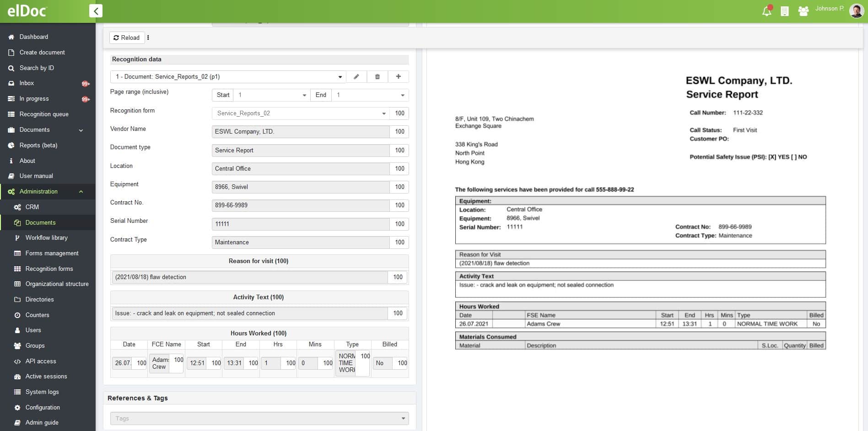Open Recognition queue in the sidebar

[x=43, y=114]
